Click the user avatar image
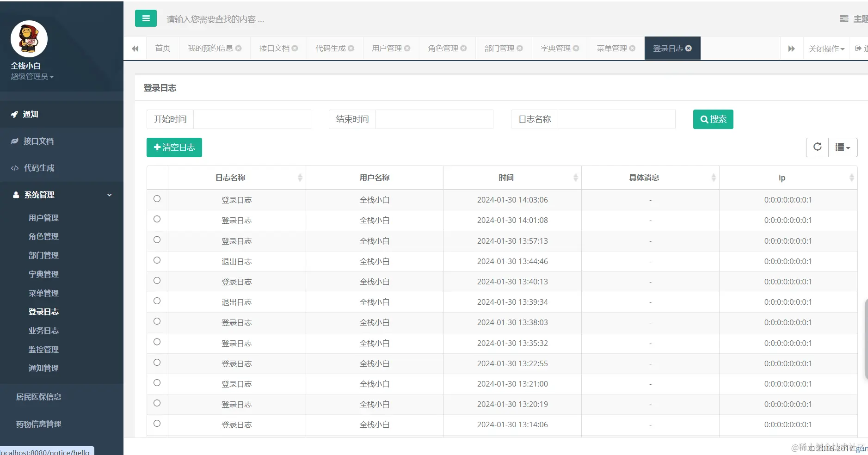The image size is (868, 455). [29, 39]
